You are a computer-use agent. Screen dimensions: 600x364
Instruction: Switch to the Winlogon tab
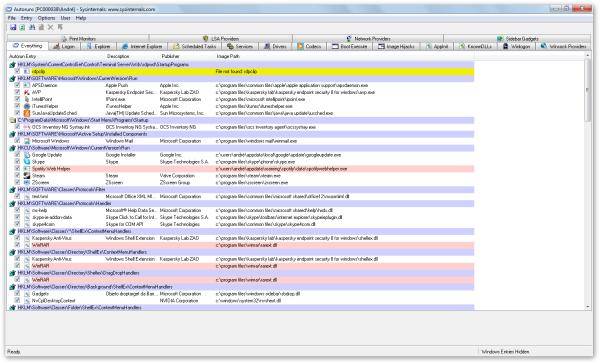517,46
